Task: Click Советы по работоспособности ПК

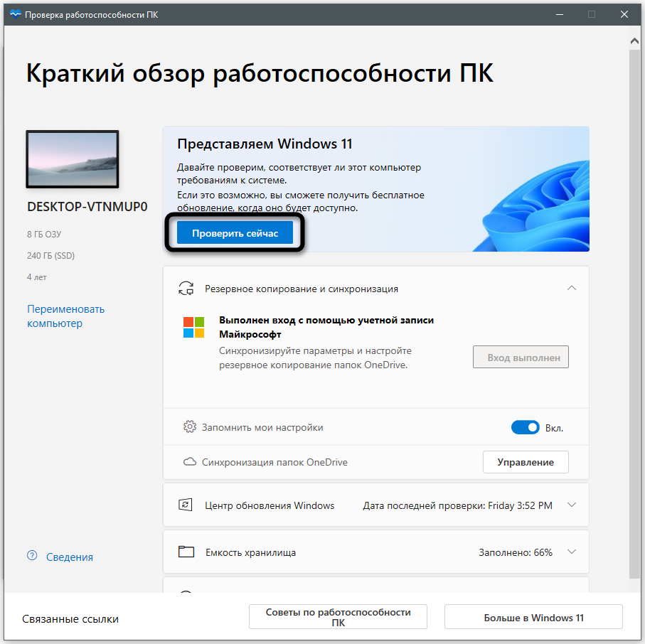Action: tap(337, 616)
